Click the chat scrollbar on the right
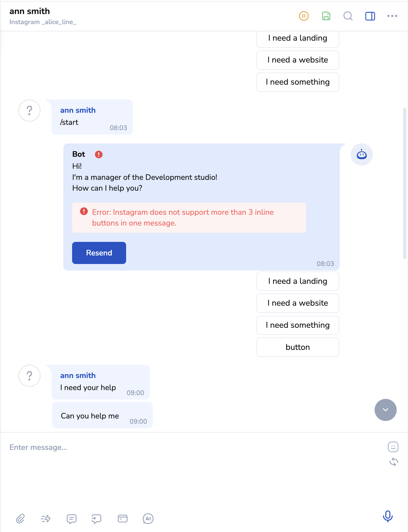 click(404, 183)
